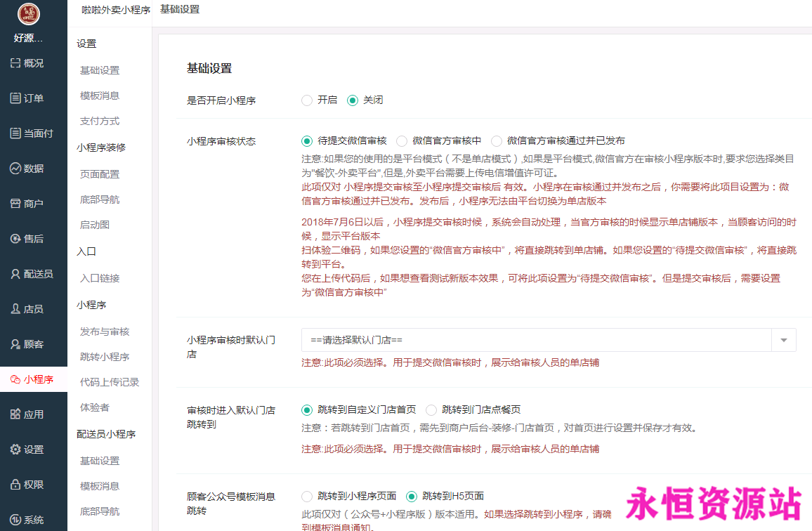Screen dimensions: 812x531
Task: Click the 设置 gear icon in sidebar
Action: (15, 450)
